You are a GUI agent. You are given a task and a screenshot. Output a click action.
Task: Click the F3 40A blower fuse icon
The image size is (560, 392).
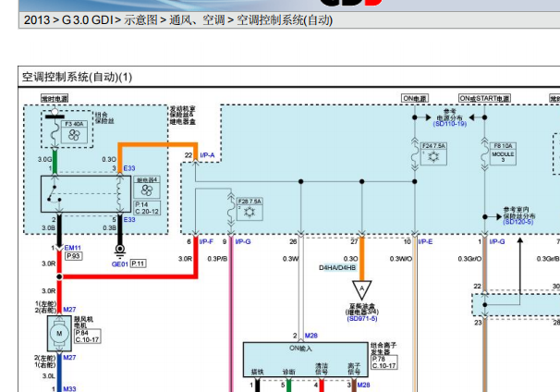pyautogui.click(x=74, y=135)
